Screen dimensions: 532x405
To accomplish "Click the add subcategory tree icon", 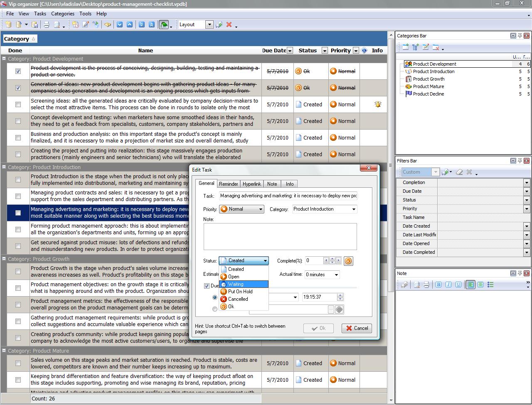I will click(x=415, y=47).
